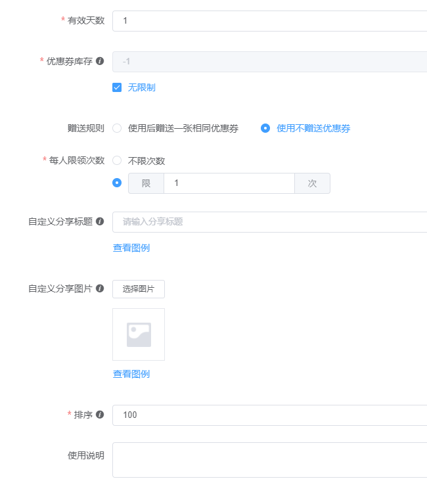Focus the per-person limit count input
The height and width of the screenshot is (504, 427).
(229, 183)
